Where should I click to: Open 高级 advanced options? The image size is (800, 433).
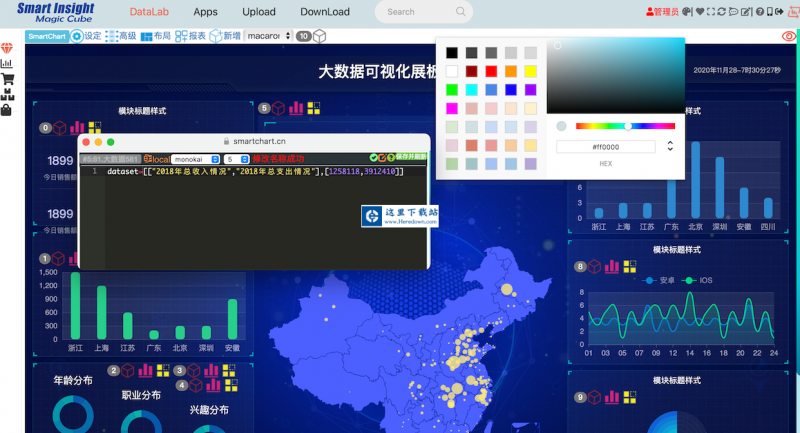[121, 36]
